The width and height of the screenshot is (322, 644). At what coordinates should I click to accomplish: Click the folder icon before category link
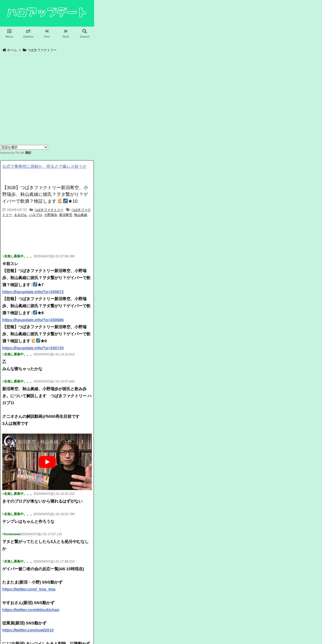tap(31, 210)
